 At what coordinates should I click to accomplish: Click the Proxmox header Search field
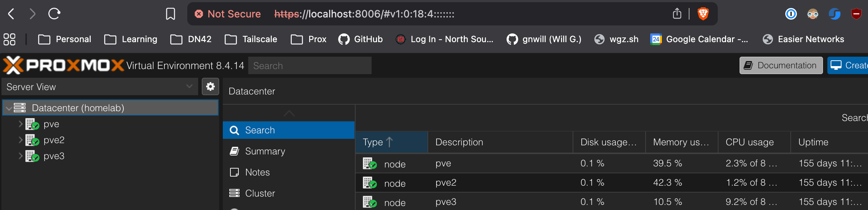[310, 66]
